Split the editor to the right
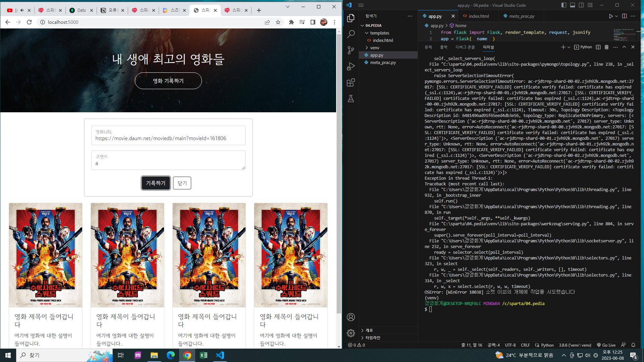 pyautogui.click(x=624, y=16)
